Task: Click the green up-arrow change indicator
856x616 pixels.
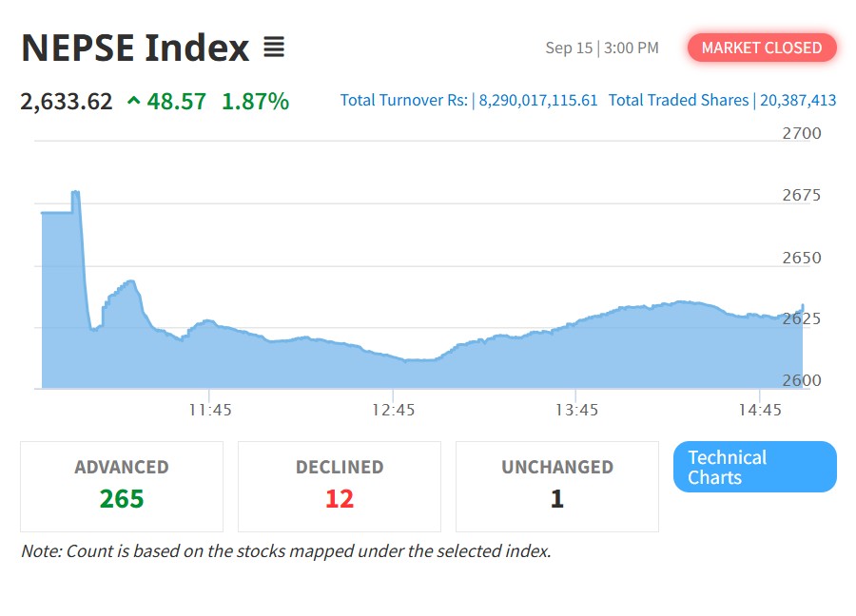Action: pyautogui.click(x=134, y=101)
